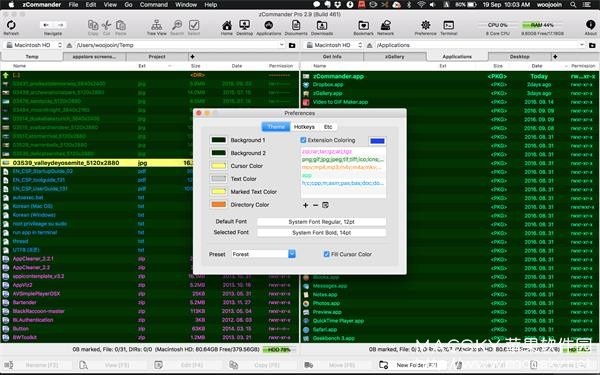The width and height of the screenshot is (600, 375).
Task: Open the Bookmark toolbar icon
Action: tap(363, 25)
